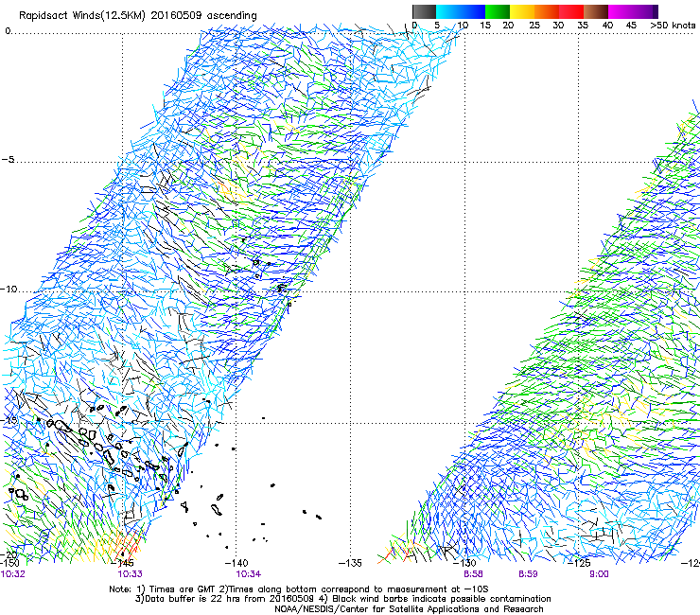
Task: Click the red 30-35 knots color segment
Action: pos(571,11)
